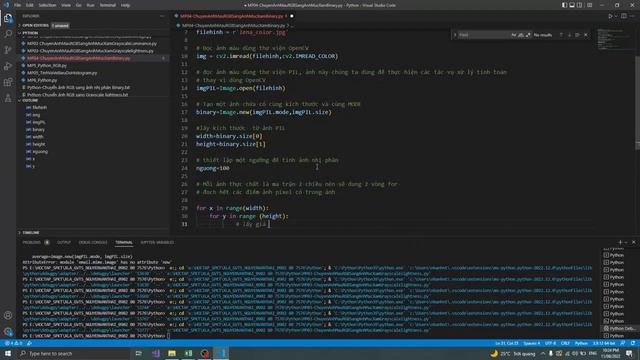Click the line and column status entry
Viewport: 640px width, 360px height.
(x=507, y=343)
